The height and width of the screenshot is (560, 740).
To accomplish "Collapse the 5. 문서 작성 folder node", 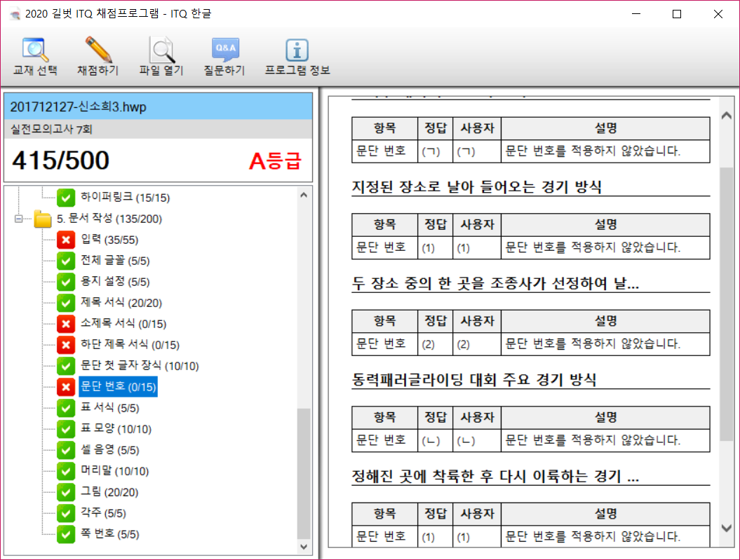I will [19, 219].
